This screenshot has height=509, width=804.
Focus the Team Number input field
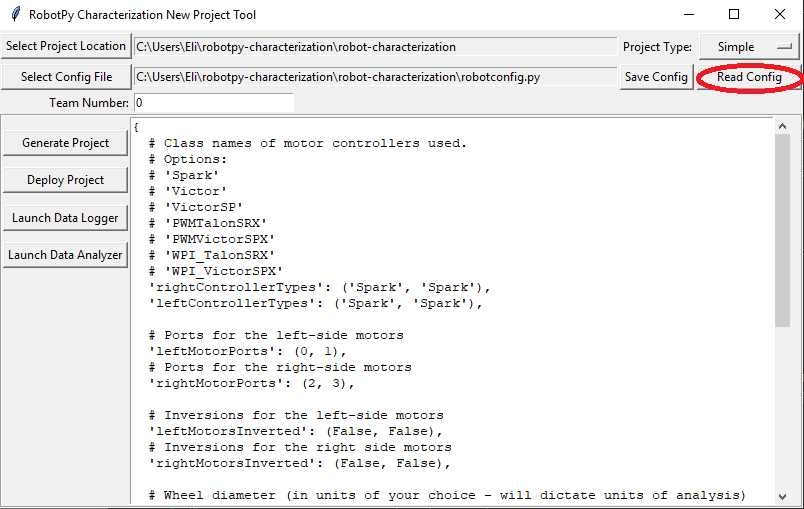click(x=213, y=103)
